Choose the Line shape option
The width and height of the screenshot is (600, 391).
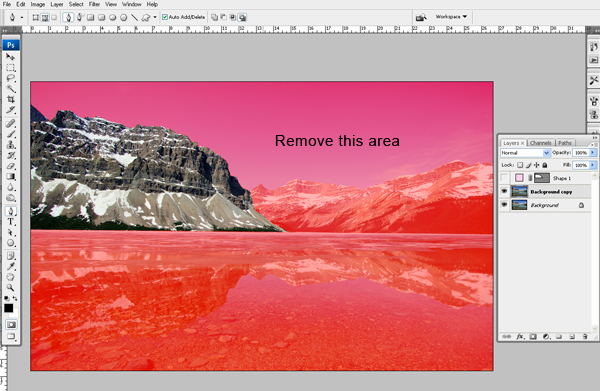pos(134,17)
